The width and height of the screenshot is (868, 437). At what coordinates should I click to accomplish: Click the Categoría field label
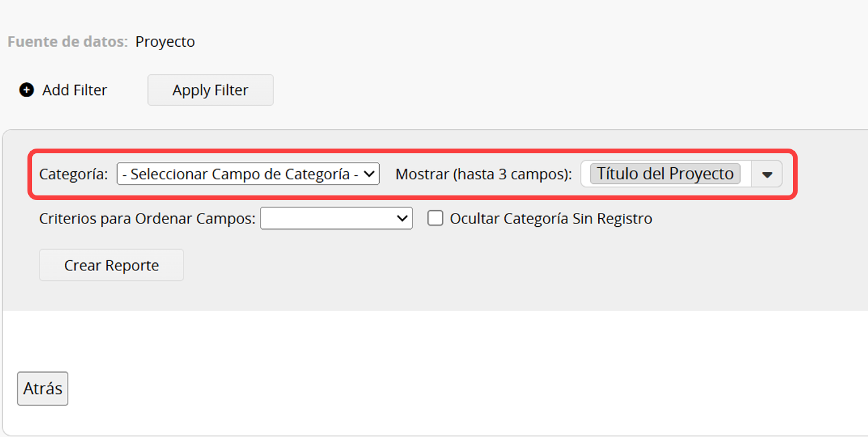point(73,175)
